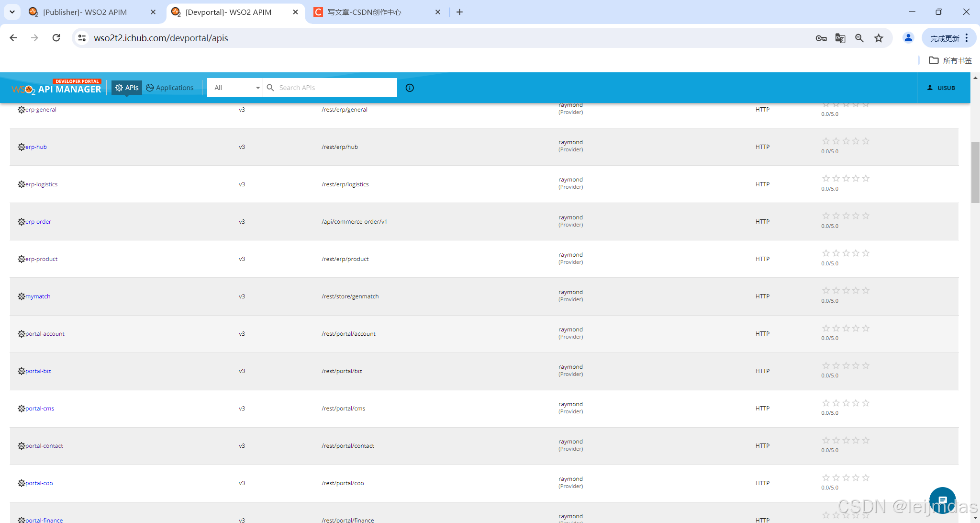
Task: Give erp-logistics a first star rating
Action: coord(826,179)
